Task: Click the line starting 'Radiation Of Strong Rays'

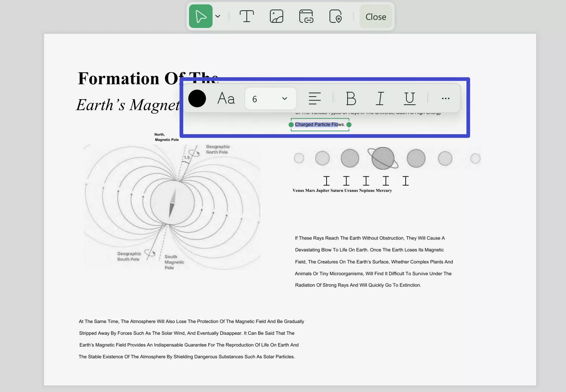Action: point(358,285)
